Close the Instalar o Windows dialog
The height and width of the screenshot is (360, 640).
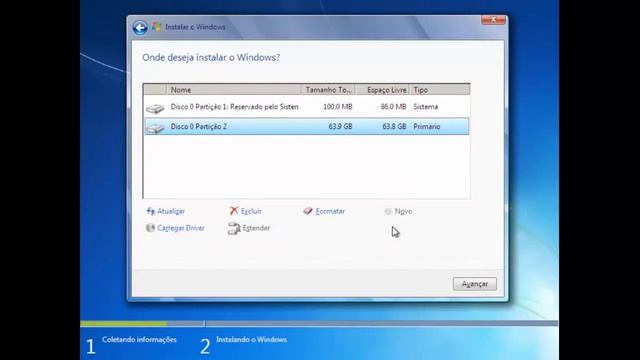tap(493, 20)
